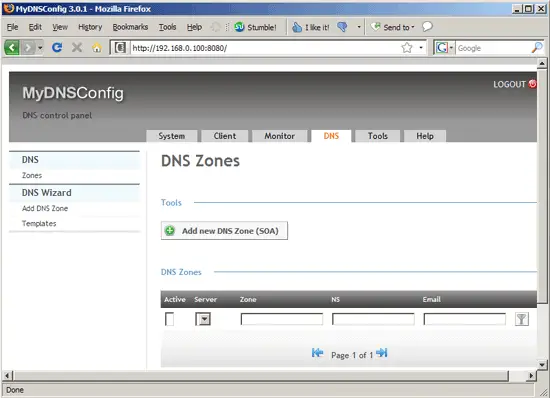Open Templates in the sidebar
Screen dimensions: 550x398
click(x=39, y=223)
